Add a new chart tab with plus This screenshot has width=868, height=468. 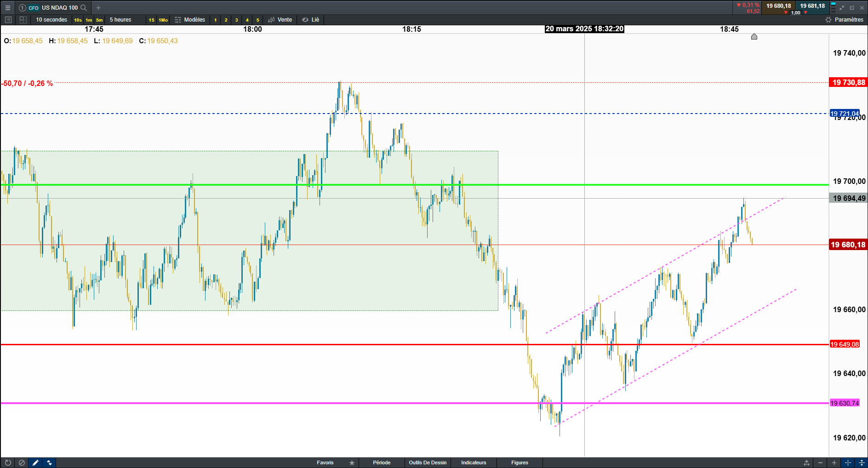98,8
